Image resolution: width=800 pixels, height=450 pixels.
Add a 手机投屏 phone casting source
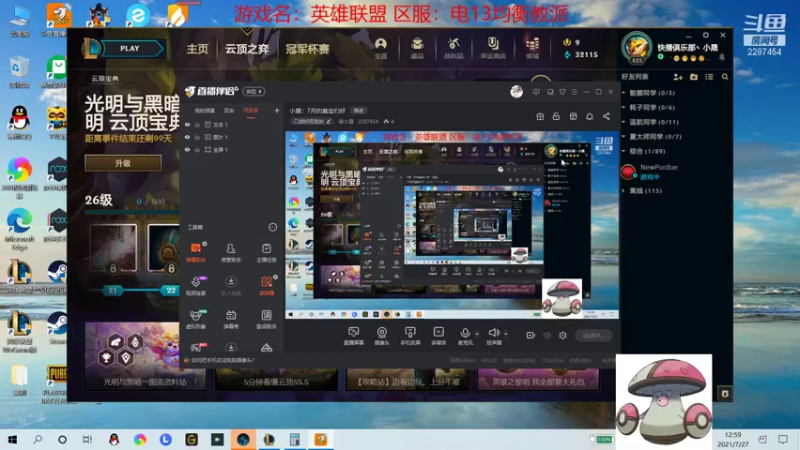click(x=410, y=336)
